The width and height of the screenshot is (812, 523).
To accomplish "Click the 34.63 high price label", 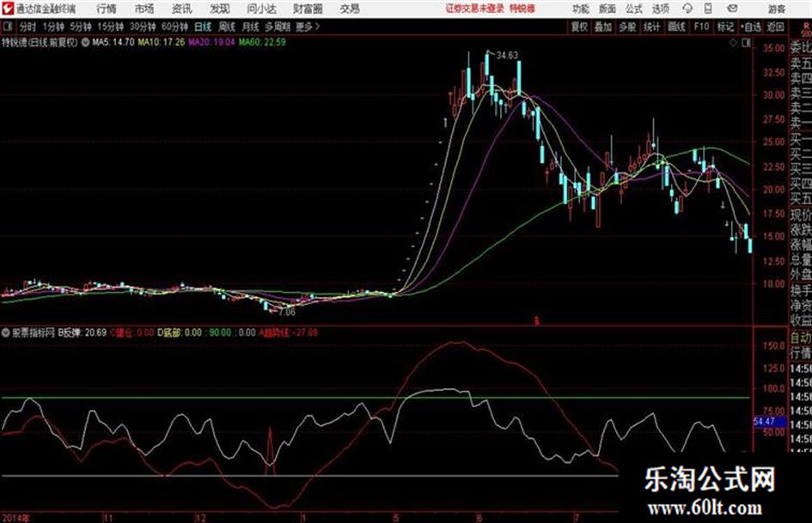I will 507,55.
